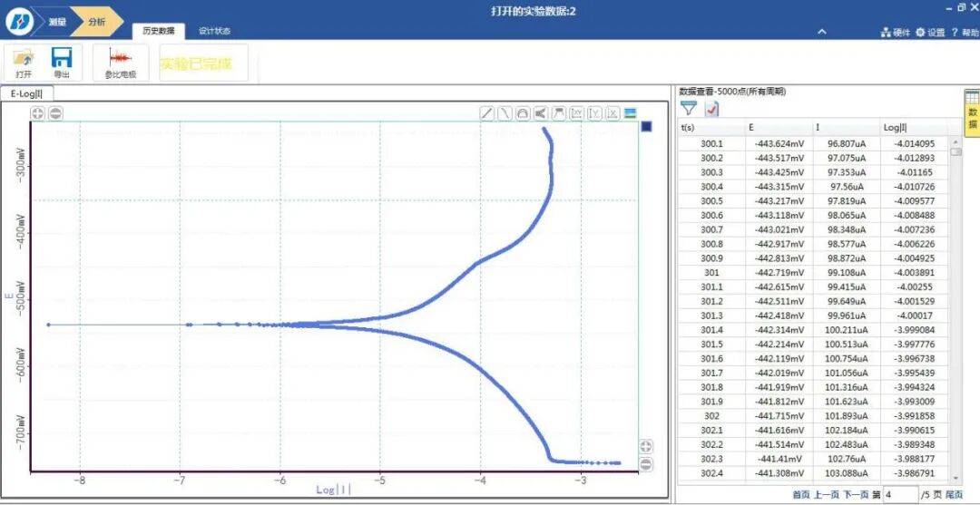Click the I column header

click(847, 127)
